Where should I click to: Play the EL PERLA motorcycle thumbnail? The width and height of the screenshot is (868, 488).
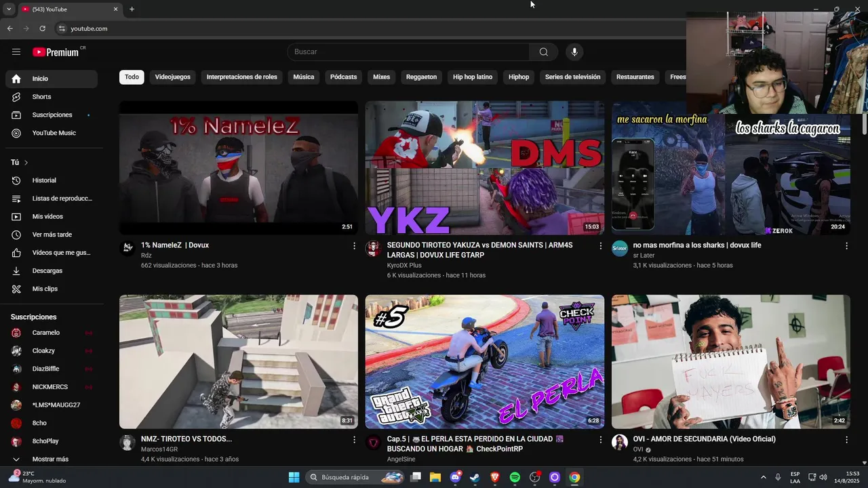(485, 361)
